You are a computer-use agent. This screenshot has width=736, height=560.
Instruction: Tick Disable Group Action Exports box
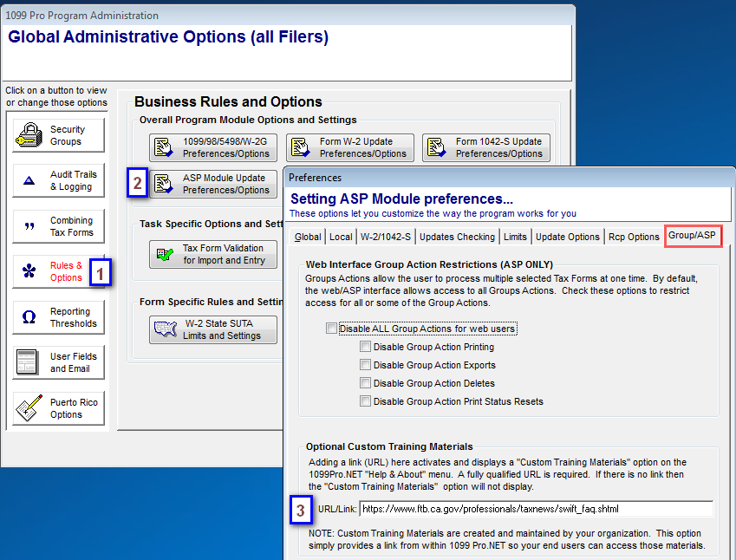366,365
